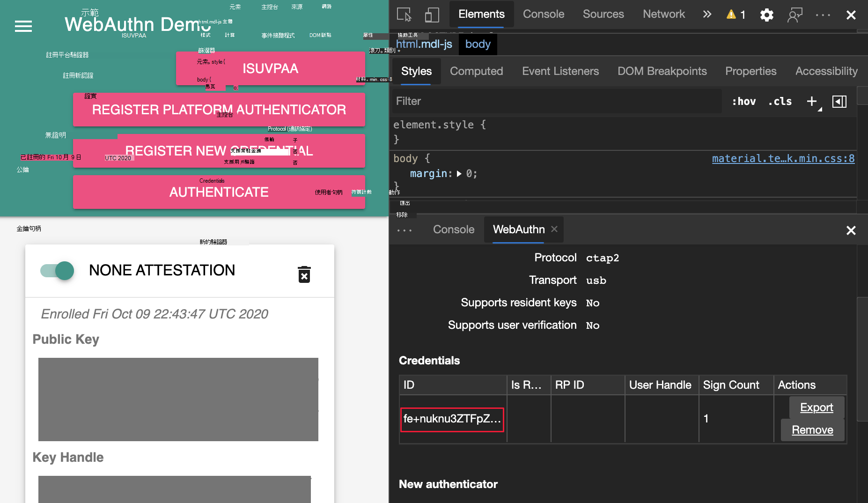Click the styles Filter input field
868x503 pixels.
557,101
